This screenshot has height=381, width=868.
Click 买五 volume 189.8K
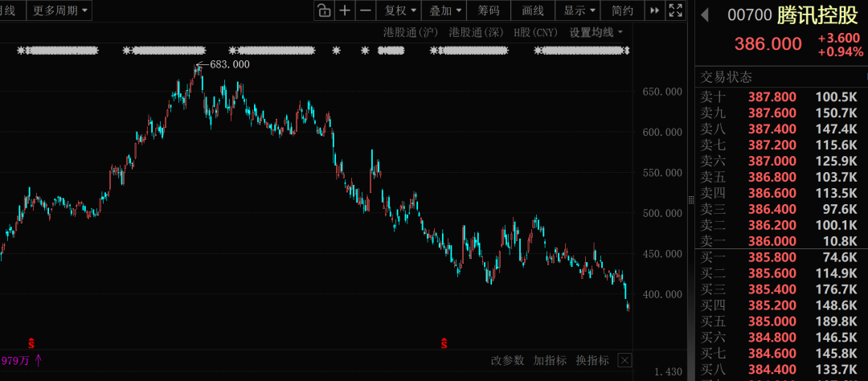[836, 322]
